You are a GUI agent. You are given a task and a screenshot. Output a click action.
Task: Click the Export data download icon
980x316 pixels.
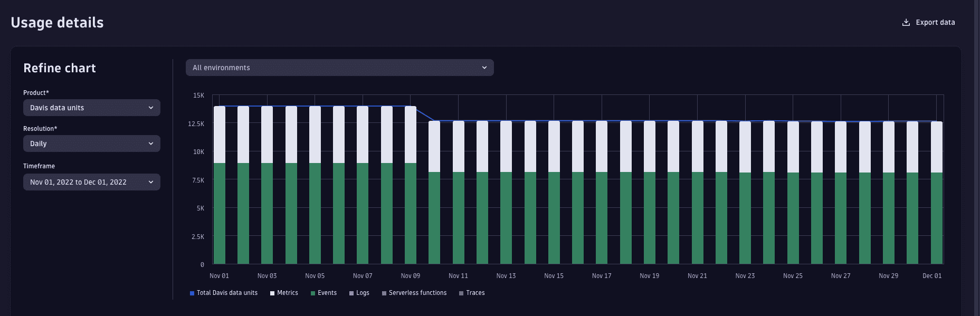pos(906,23)
